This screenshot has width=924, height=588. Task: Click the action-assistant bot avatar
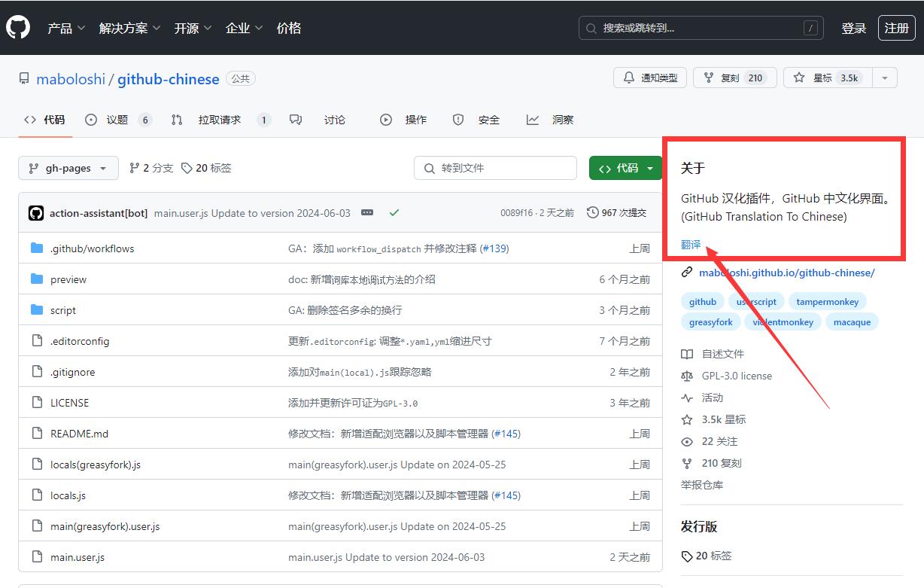coord(36,213)
